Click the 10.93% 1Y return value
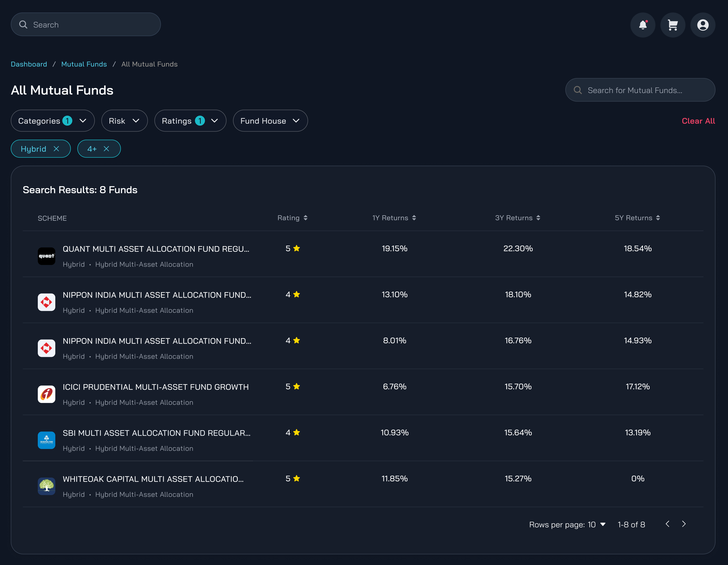 coord(394,432)
